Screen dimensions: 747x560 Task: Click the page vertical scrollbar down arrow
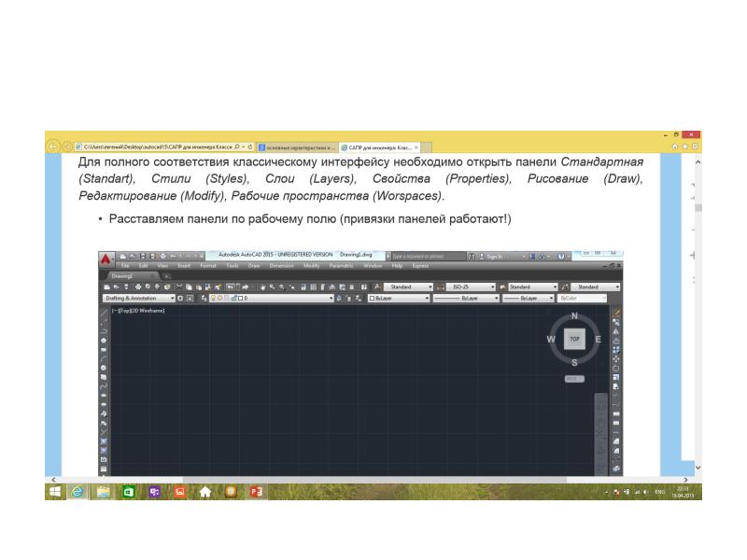(698, 468)
